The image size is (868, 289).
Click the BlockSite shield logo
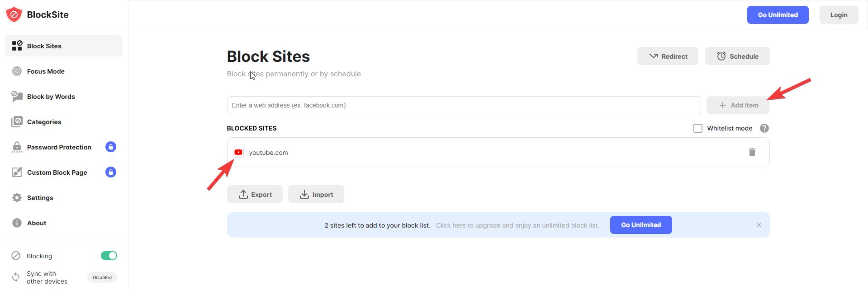click(x=14, y=14)
